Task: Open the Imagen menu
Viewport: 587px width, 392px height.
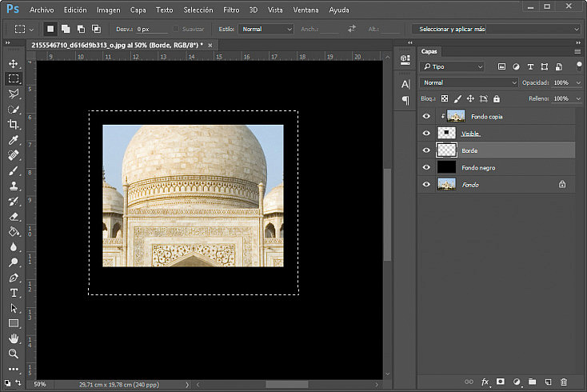Action: [109, 10]
